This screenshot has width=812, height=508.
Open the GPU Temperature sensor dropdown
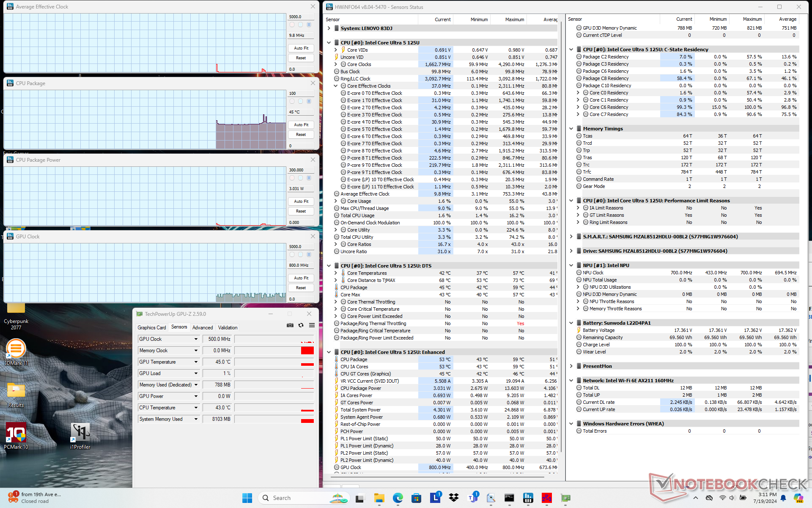tap(196, 362)
